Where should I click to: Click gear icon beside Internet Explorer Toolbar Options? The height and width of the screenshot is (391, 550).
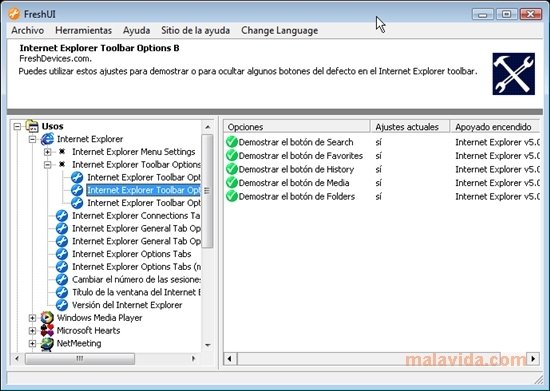pos(62,164)
